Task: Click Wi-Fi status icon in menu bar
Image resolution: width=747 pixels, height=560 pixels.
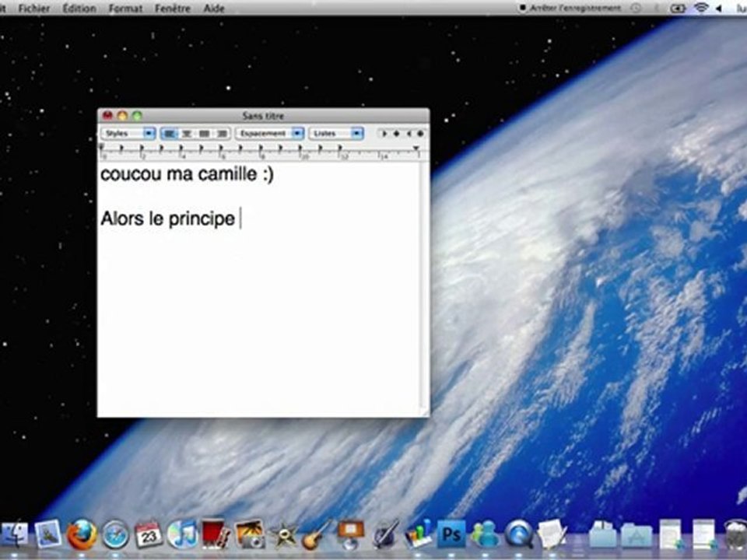Action: (x=701, y=8)
